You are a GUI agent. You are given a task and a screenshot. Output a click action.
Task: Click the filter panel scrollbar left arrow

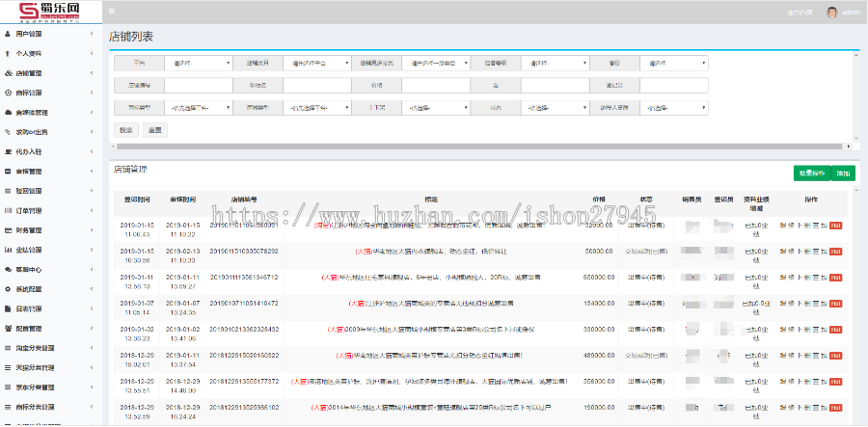tap(113, 147)
